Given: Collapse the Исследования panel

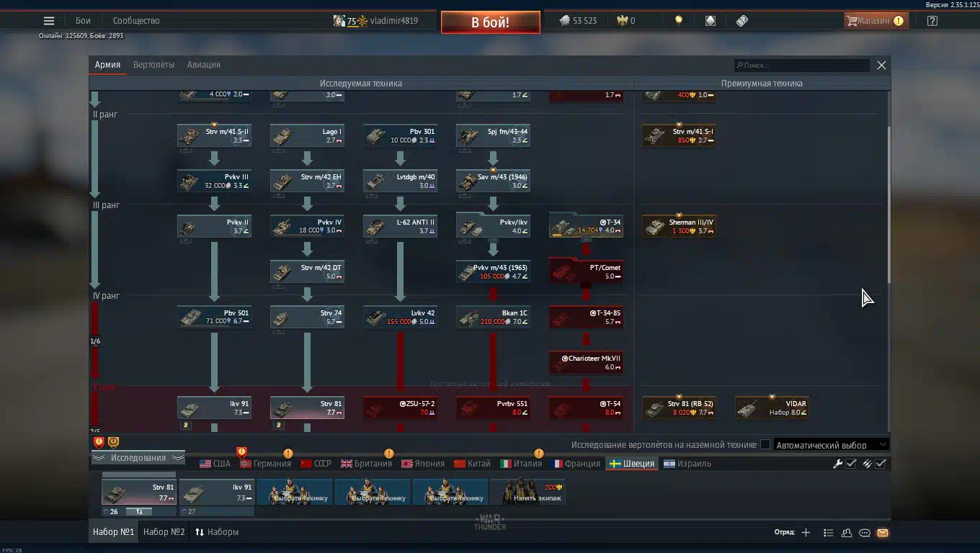Looking at the screenshot, I should pyautogui.click(x=138, y=458).
